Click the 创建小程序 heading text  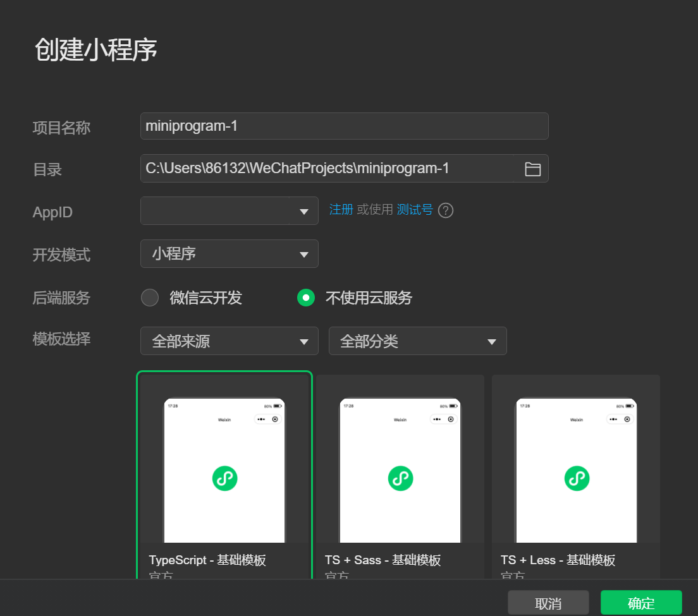pyautogui.click(x=95, y=49)
